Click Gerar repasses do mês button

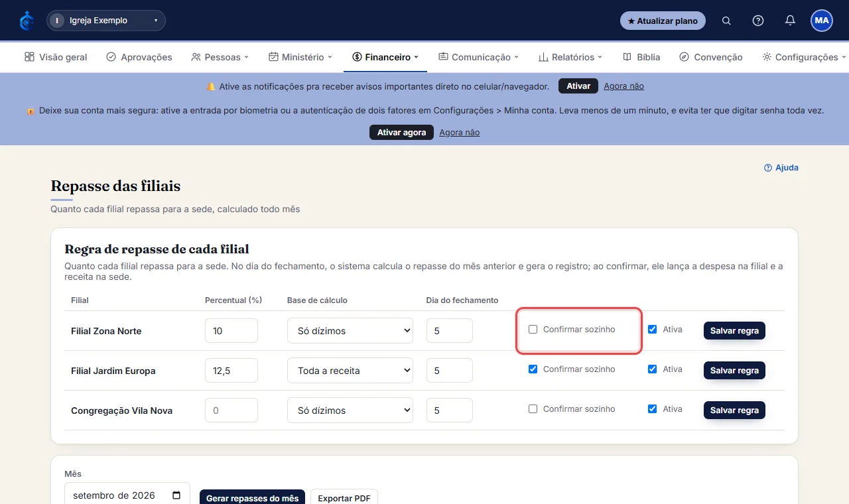[x=253, y=498]
